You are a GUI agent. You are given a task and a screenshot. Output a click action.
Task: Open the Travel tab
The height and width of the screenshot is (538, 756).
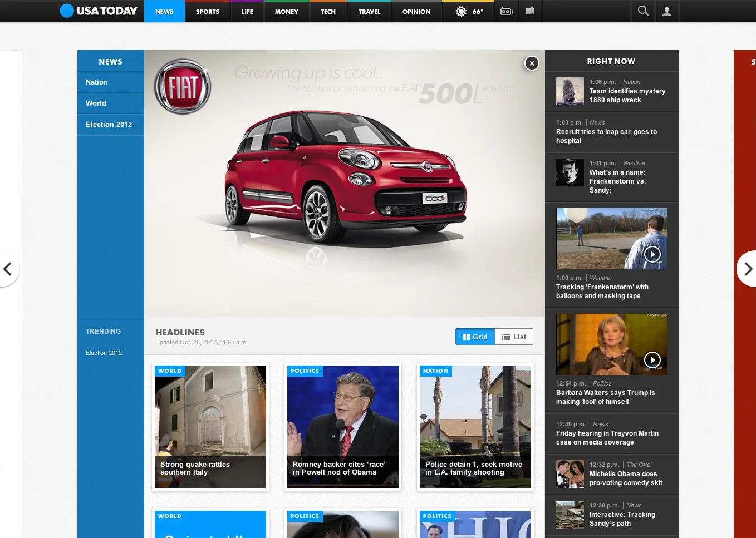click(x=369, y=12)
